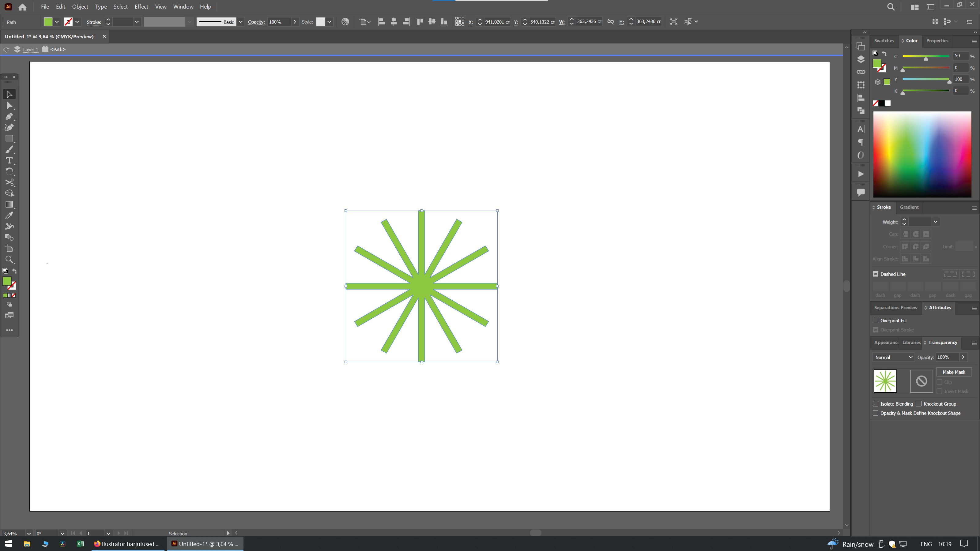Click the Cyan slider in Color panel

pyautogui.click(x=925, y=56)
